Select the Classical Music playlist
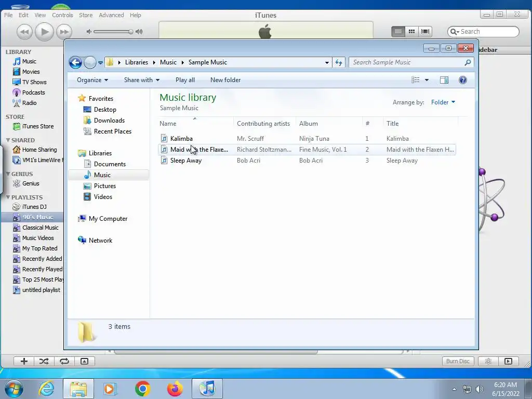Viewport: 532px width, 399px height. (x=41, y=228)
